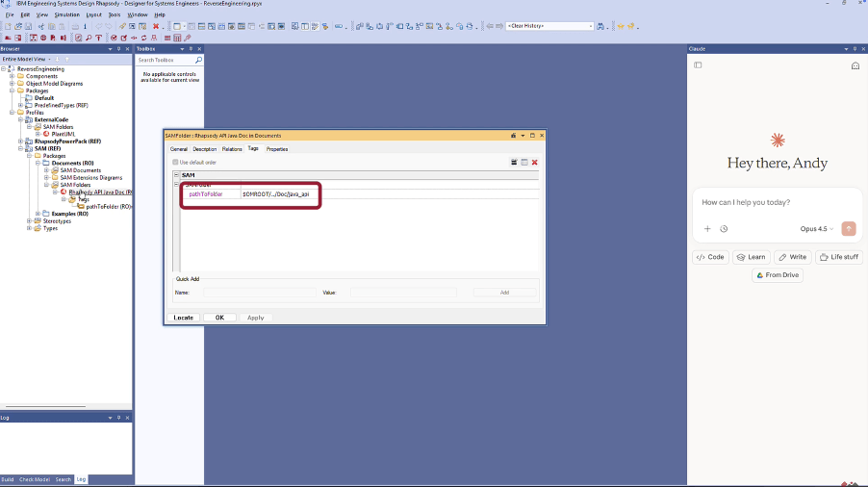Click the Code suggestion chip in Claude
868x487 pixels.
710,257
